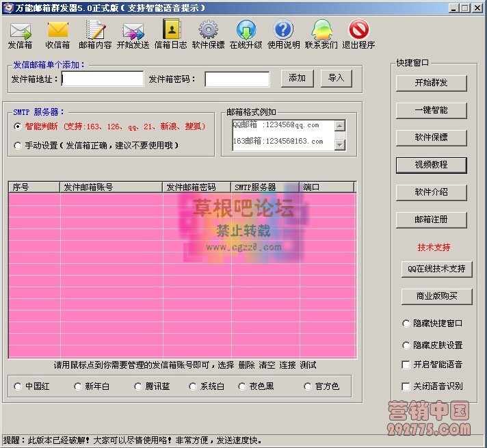Click the 删除 delete link
The image size is (487, 448).
[247, 365]
